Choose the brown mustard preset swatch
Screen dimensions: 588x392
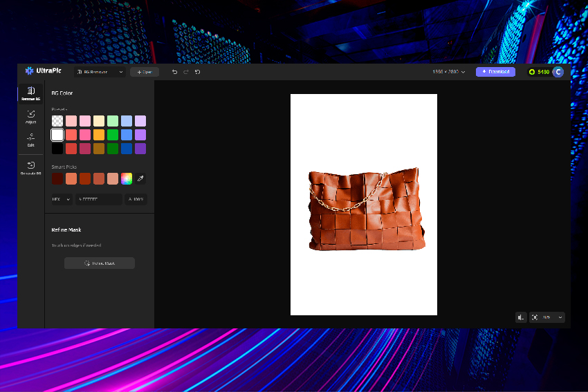(99, 149)
